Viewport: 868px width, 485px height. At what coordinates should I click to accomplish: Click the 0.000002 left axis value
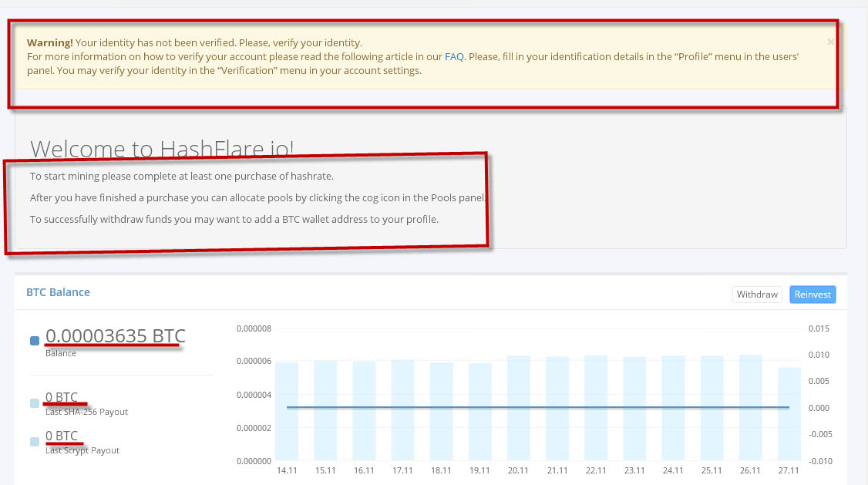(254, 428)
